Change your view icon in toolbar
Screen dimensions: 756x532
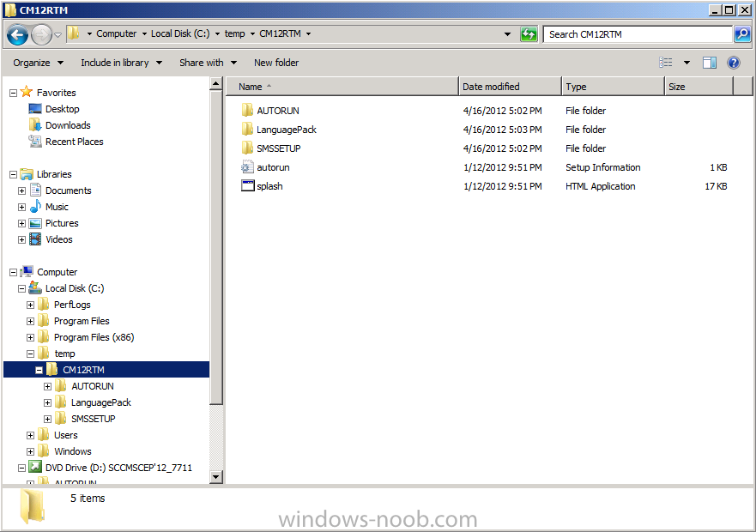[666, 63]
